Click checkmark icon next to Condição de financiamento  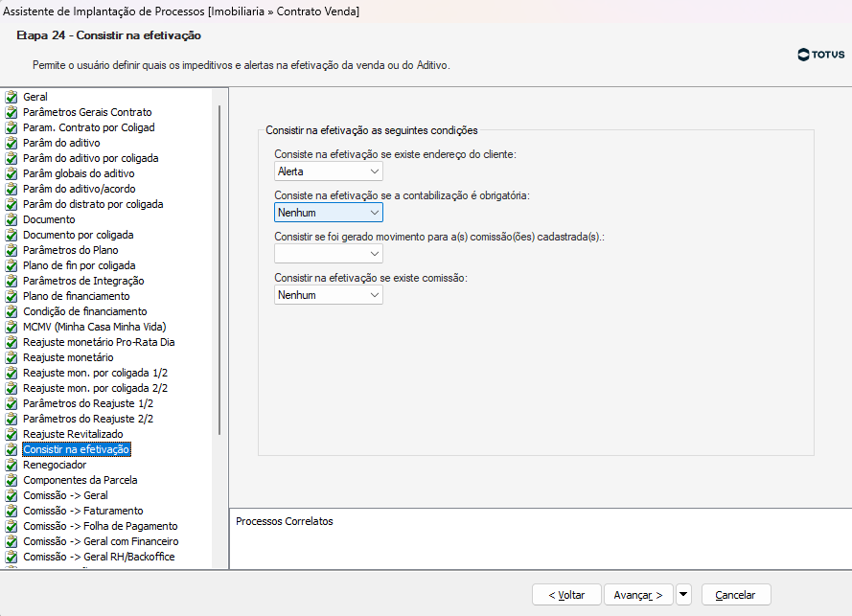point(12,311)
